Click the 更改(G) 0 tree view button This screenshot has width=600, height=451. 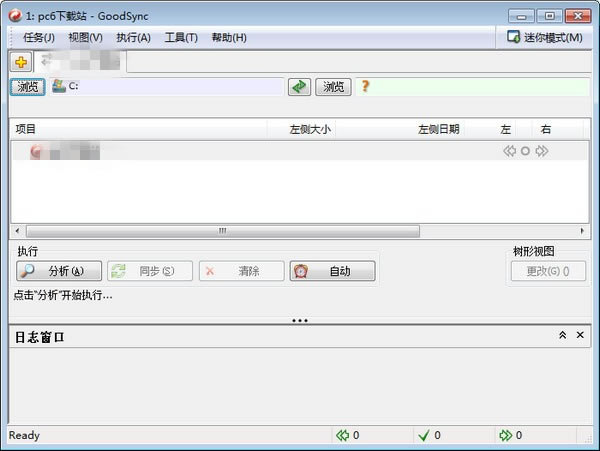(548, 271)
